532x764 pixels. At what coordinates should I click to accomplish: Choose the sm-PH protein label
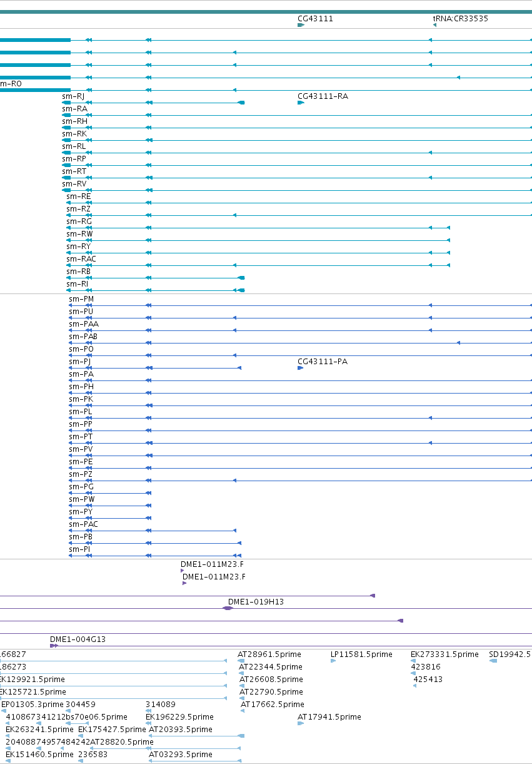pos(81,387)
